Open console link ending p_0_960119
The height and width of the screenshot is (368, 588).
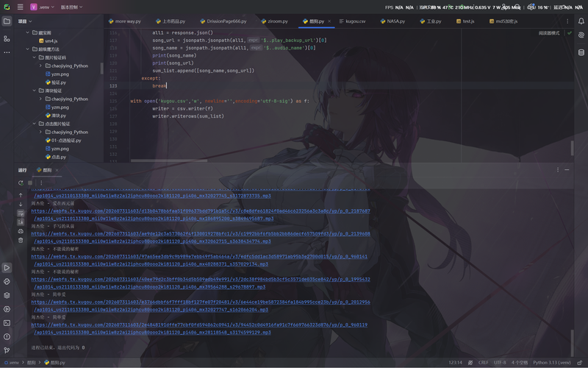pos(199,325)
